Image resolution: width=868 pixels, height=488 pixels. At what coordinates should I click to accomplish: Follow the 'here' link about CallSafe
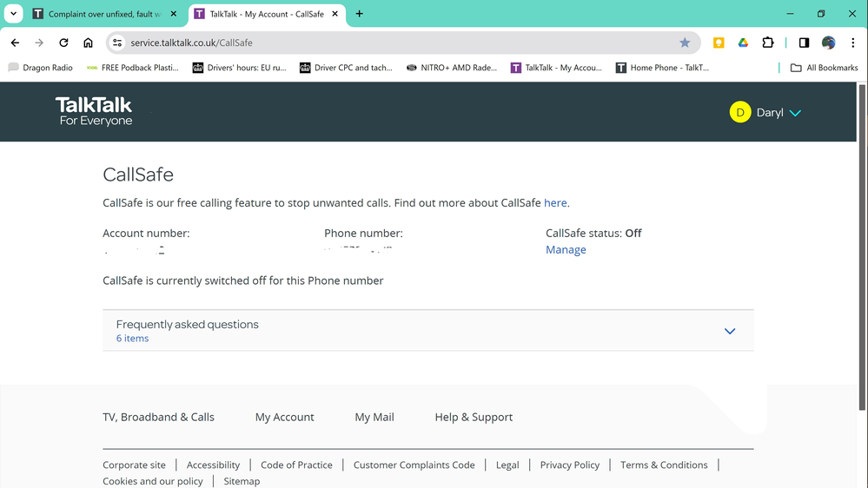(555, 202)
